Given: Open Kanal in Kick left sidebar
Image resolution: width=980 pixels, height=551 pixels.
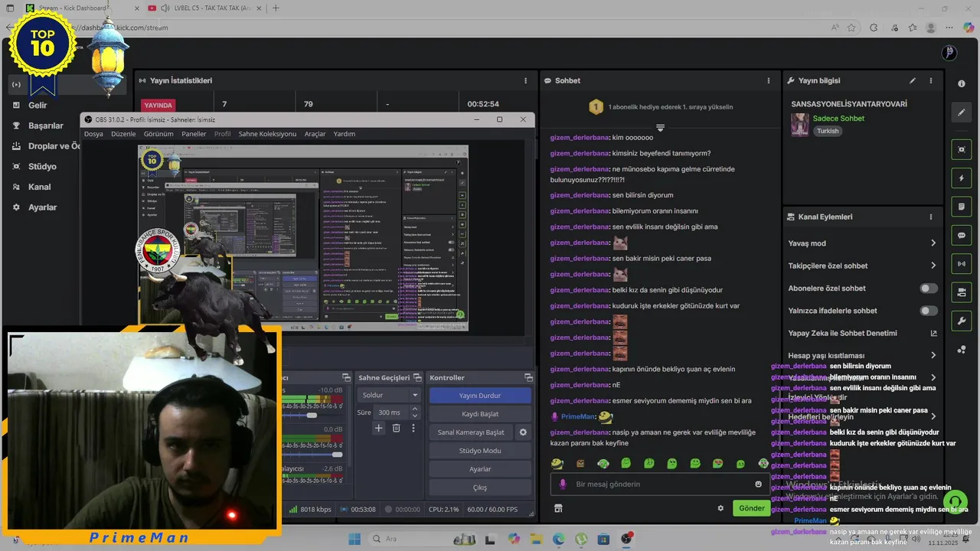Looking at the screenshot, I should pyautogui.click(x=40, y=187).
